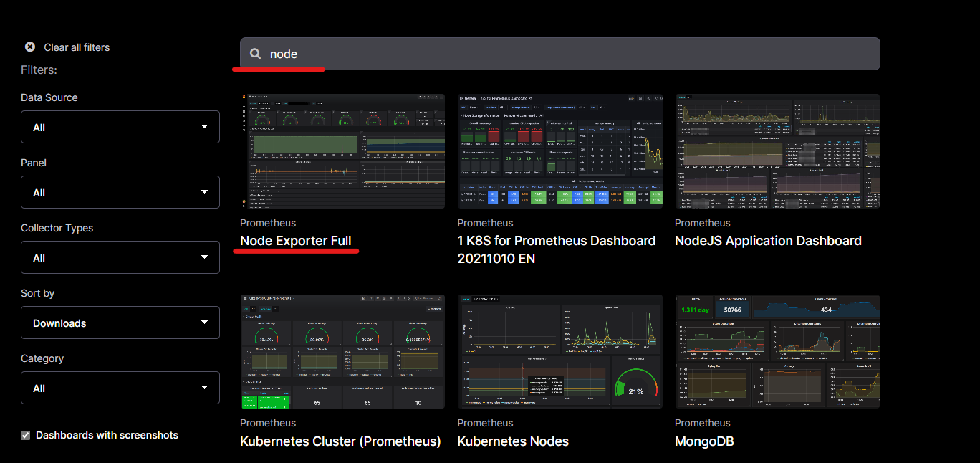Click the Filters: heading text

(39, 70)
